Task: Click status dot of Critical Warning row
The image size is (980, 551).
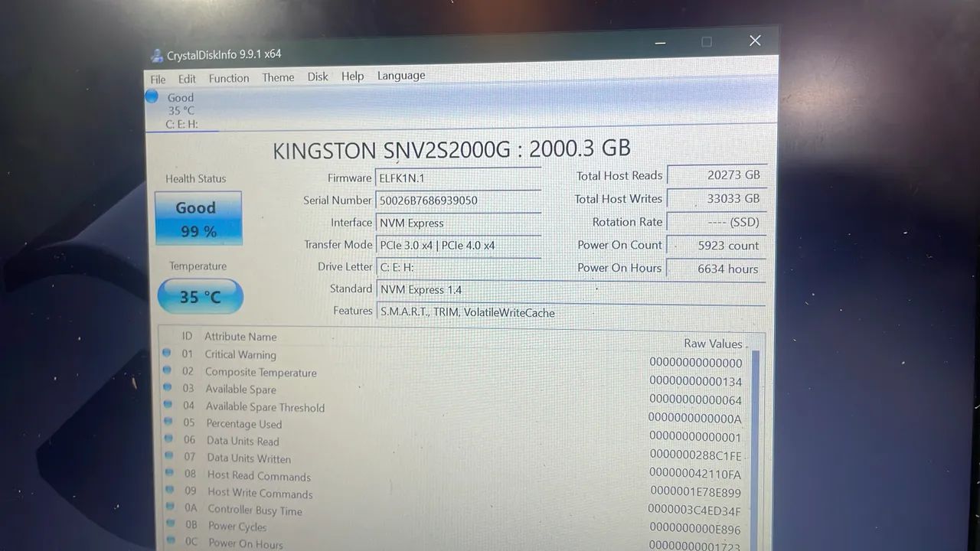Action: pyautogui.click(x=167, y=353)
